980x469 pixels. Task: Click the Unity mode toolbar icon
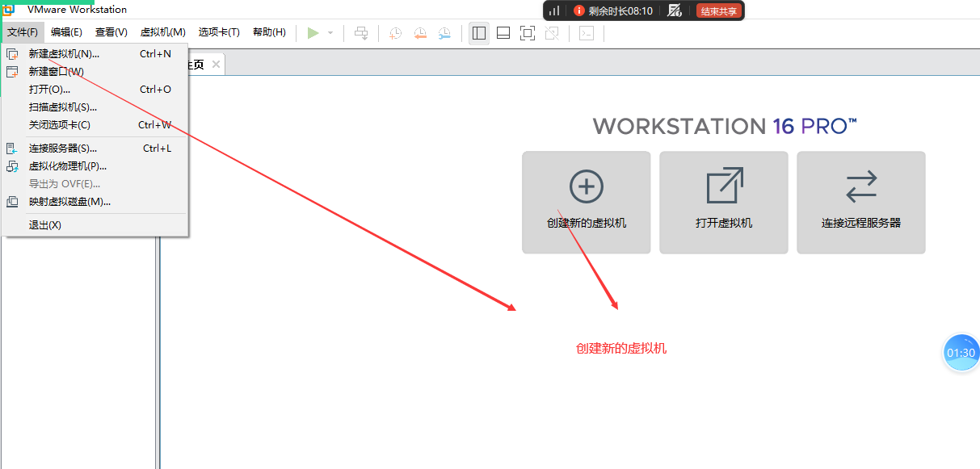click(552, 33)
